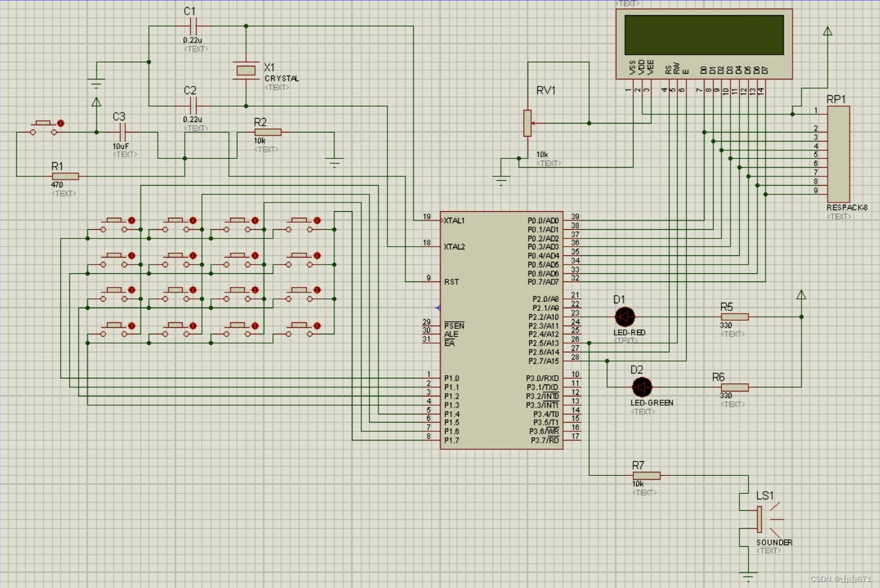880x588 pixels.
Task: Select the power arrow terminal above R5
Action: [x=801, y=295]
